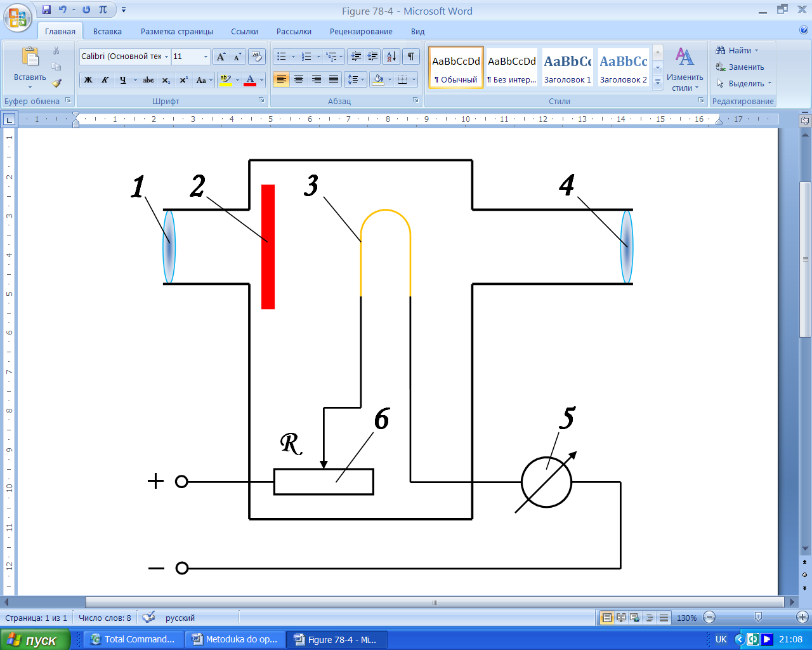The height and width of the screenshot is (650, 812).
Task: Toggle underline (Ч) formatting
Action: click(x=123, y=80)
